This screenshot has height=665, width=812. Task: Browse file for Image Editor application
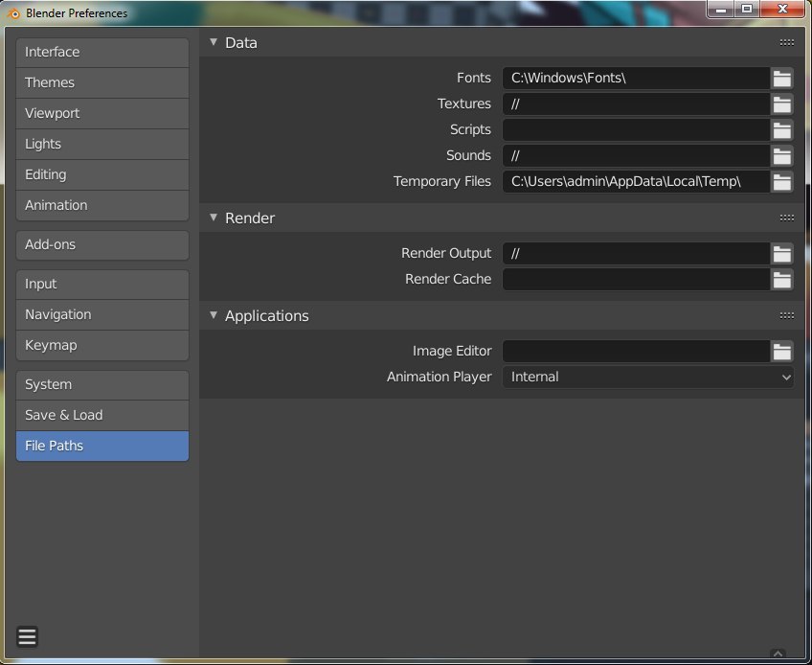782,352
